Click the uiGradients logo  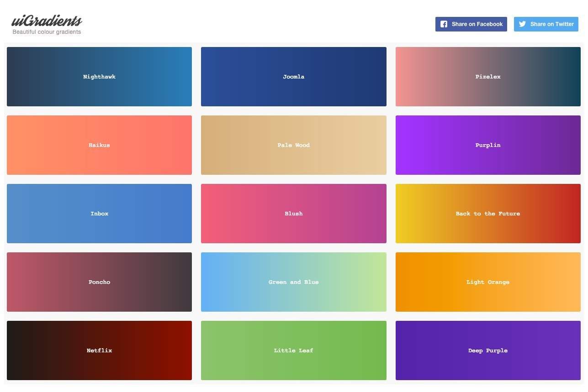point(47,21)
